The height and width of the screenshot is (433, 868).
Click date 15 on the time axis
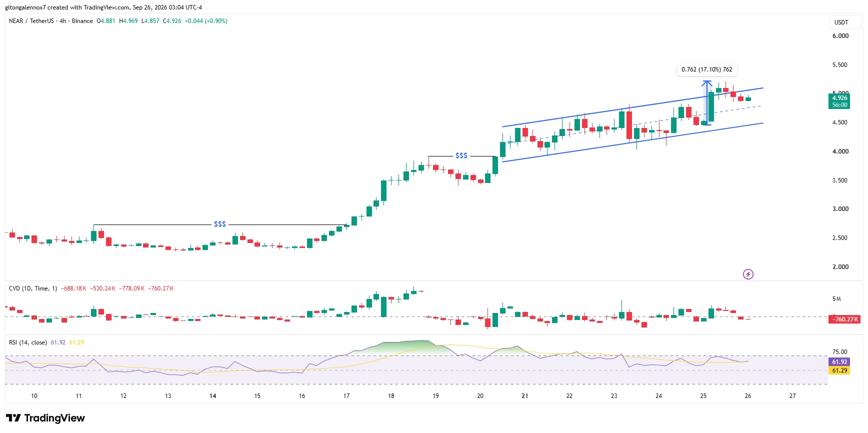(x=257, y=396)
